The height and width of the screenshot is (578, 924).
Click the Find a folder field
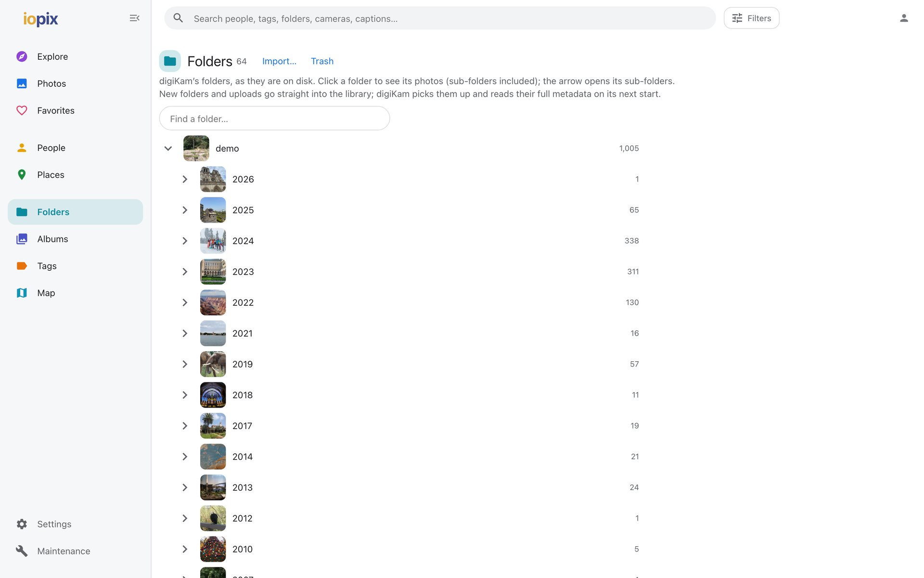274,118
